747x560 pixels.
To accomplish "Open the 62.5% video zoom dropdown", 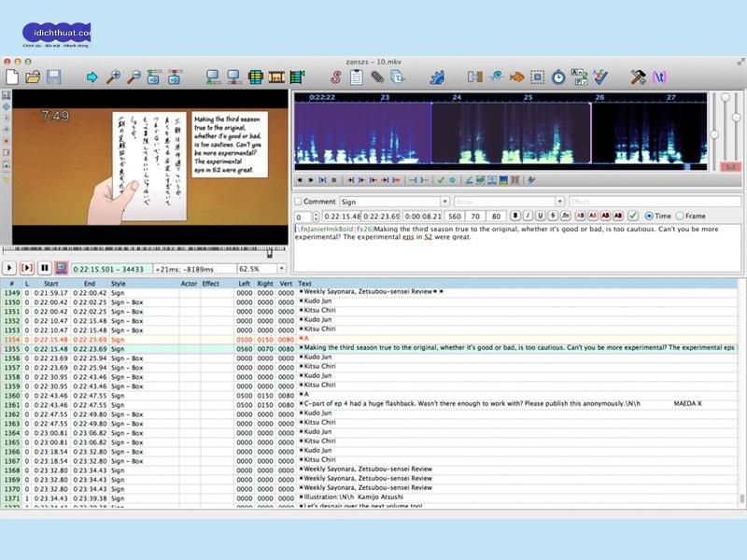I will coord(281,269).
